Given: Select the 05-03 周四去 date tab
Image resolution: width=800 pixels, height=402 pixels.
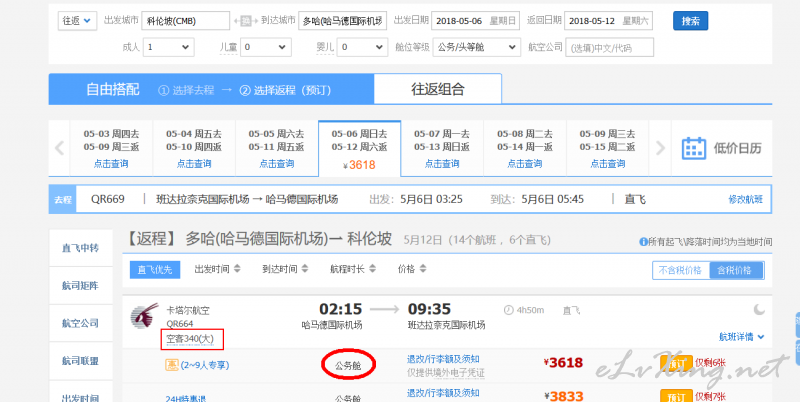Looking at the screenshot, I should pyautogui.click(x=111, y=148).
